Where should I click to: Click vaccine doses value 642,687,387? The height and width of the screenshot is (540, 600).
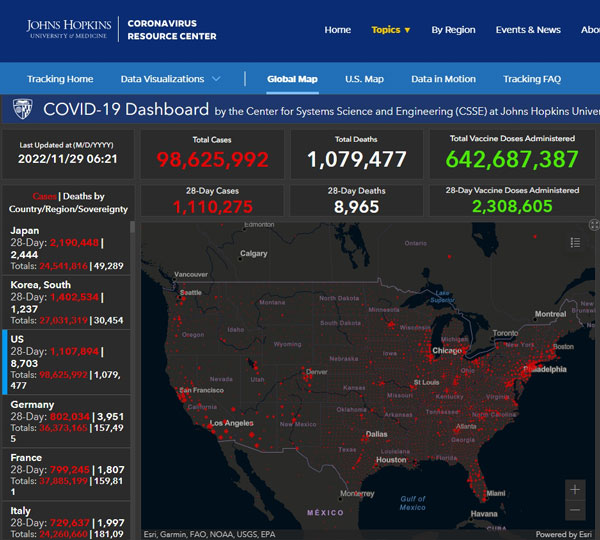pyautogui.click(x=512, y=159)
